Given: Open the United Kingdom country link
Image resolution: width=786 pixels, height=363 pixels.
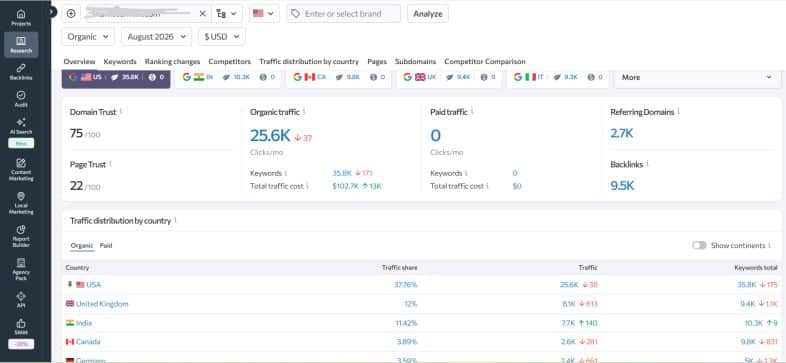Looking at the screenshot, I should point(102,304).
